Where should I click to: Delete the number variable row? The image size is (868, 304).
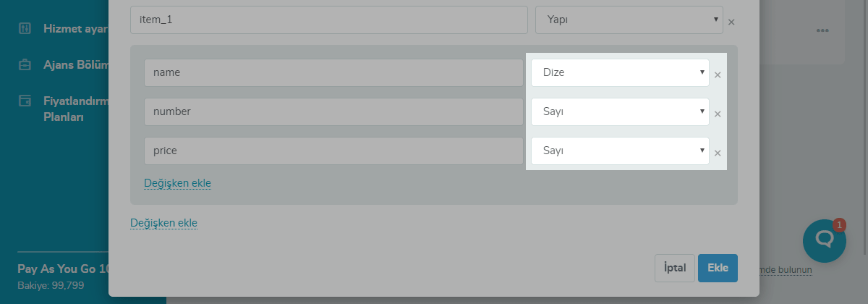coord(718,114)
